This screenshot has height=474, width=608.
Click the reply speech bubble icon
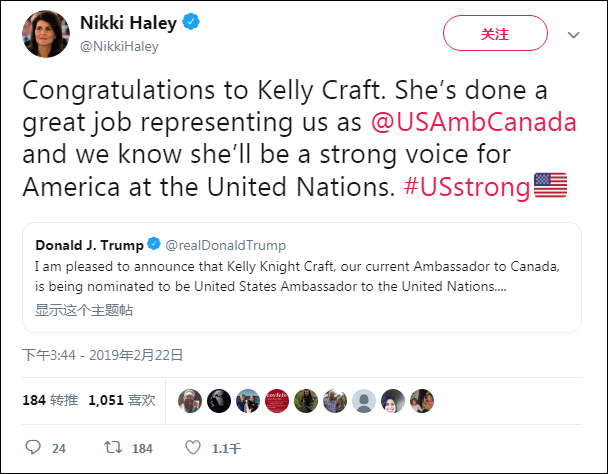click(33, 447)
